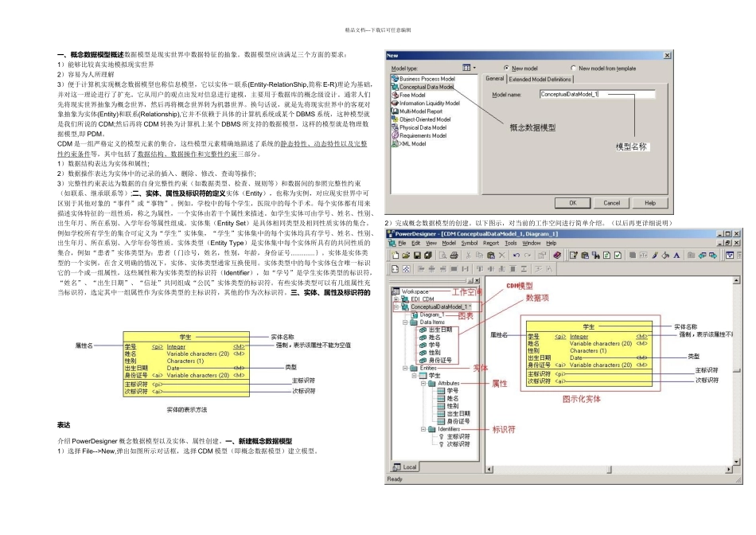Screen dimensions: 756x535
Task: Open the Model type view dropdown arrow
Action: tap(474, 68)
